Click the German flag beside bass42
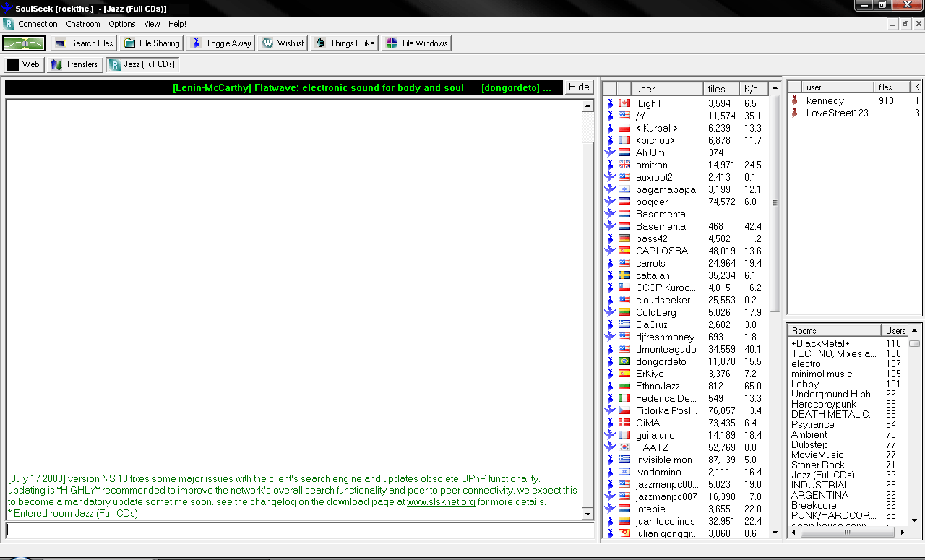 tap(624, 238)
